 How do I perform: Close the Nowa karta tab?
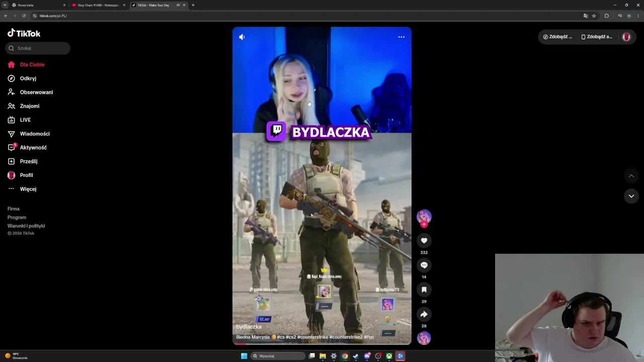[x=64, y=5]
